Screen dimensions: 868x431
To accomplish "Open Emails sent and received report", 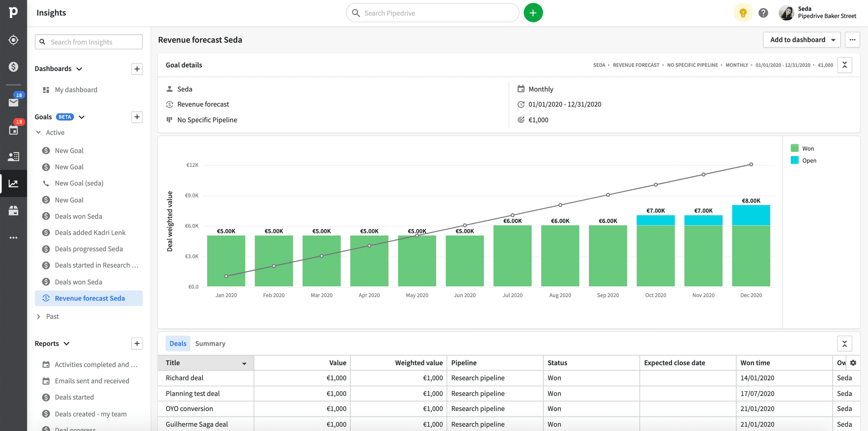I will pyautogui.click(x=92, y=381).
